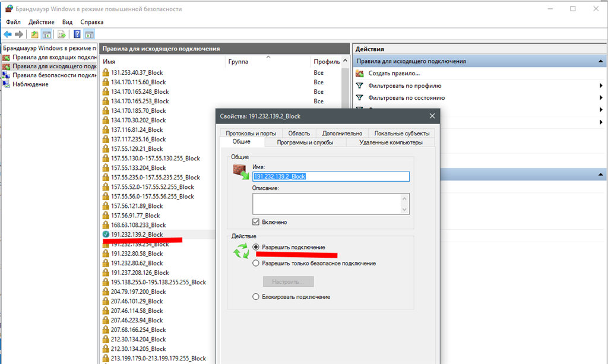
Task: Select Блокировать подключение radio button
Action: coord(255,297)
